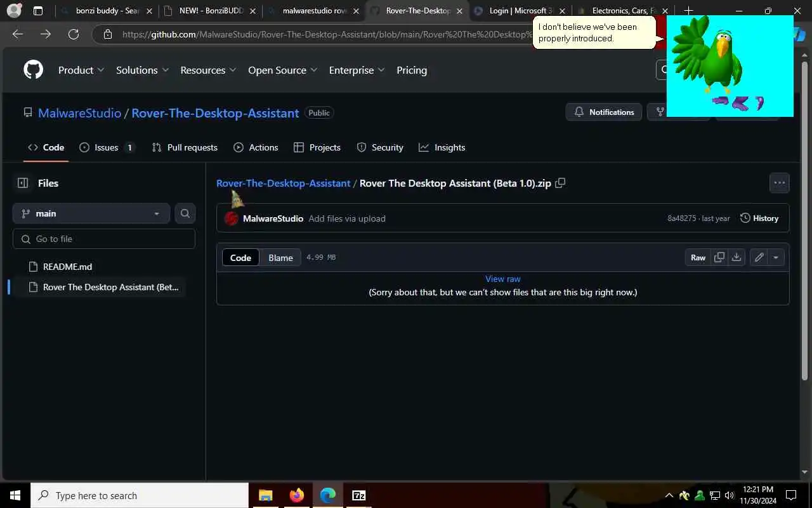The image size is (812, 508).
Task: Switch to Code view toggle
Action: coord(240,257)
